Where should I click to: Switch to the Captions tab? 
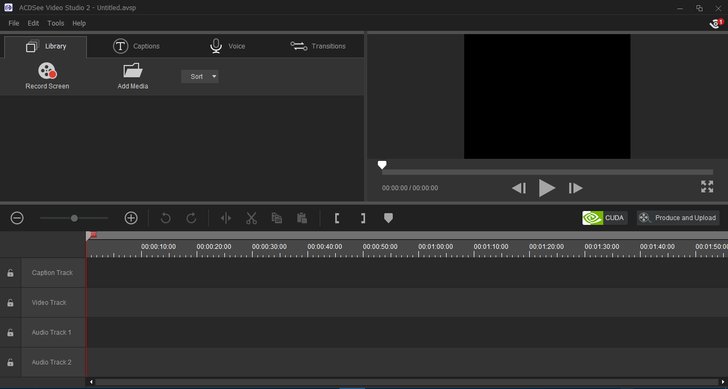[136, 46]
